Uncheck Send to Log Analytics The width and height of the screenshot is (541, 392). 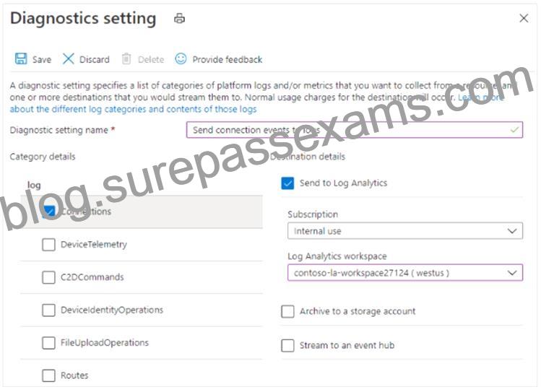[x=287, y=183]
